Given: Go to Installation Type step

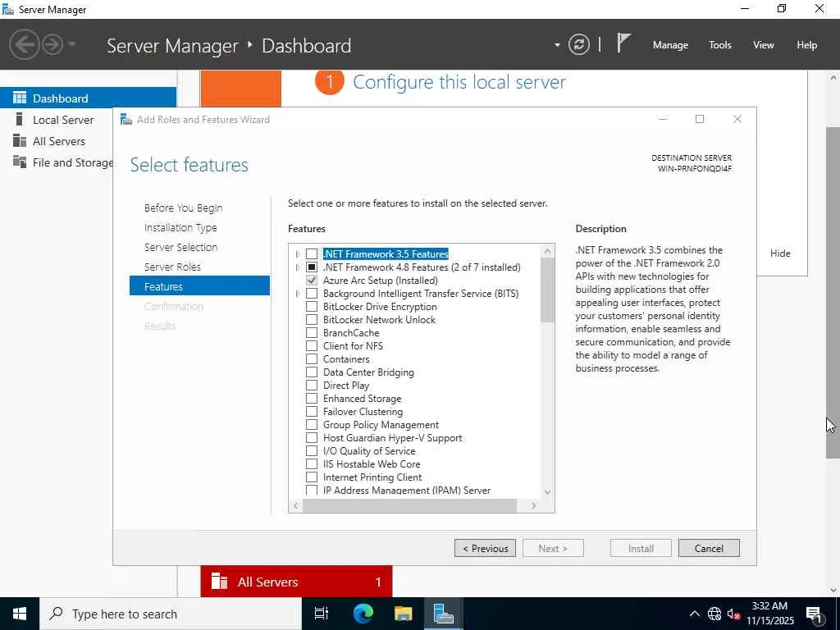Looking at the screenshot, I should point(180,228).
